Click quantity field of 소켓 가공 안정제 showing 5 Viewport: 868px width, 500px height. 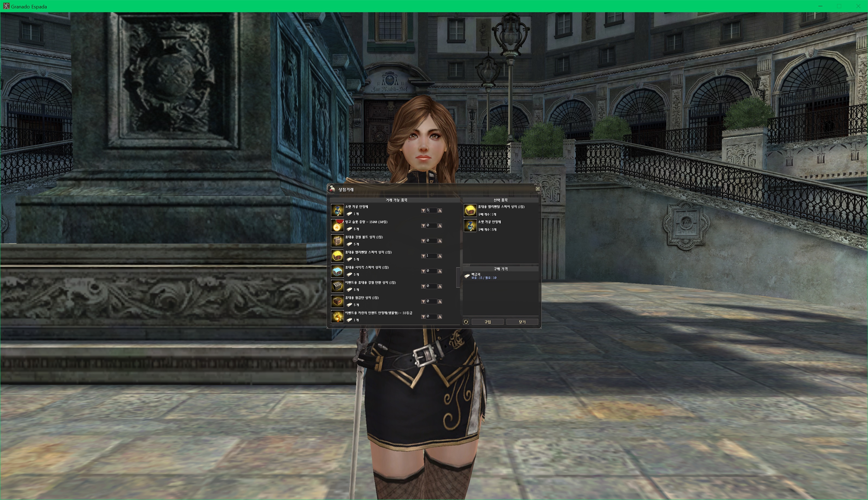click(x=432, y=210)
